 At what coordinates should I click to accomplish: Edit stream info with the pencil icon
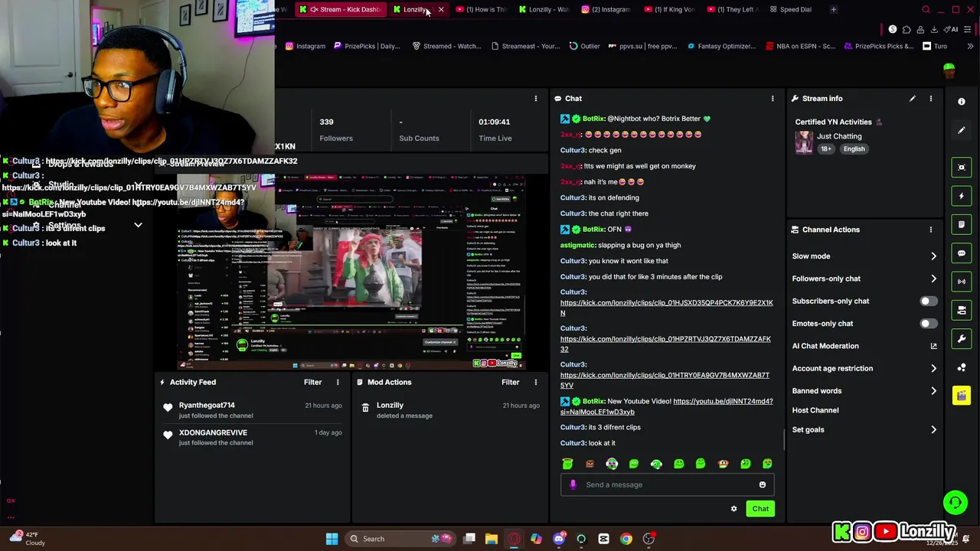click(x=912, y=99)
